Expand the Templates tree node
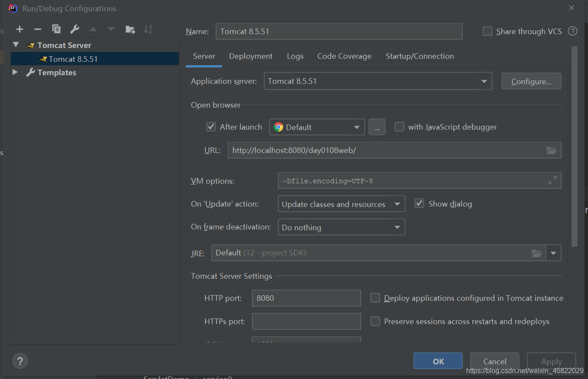 (15, 72)
